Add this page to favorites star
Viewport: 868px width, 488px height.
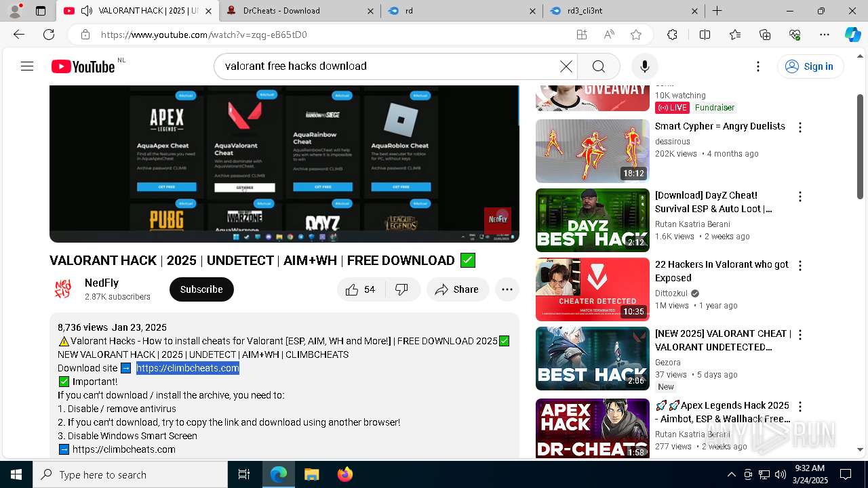point(635,35)
